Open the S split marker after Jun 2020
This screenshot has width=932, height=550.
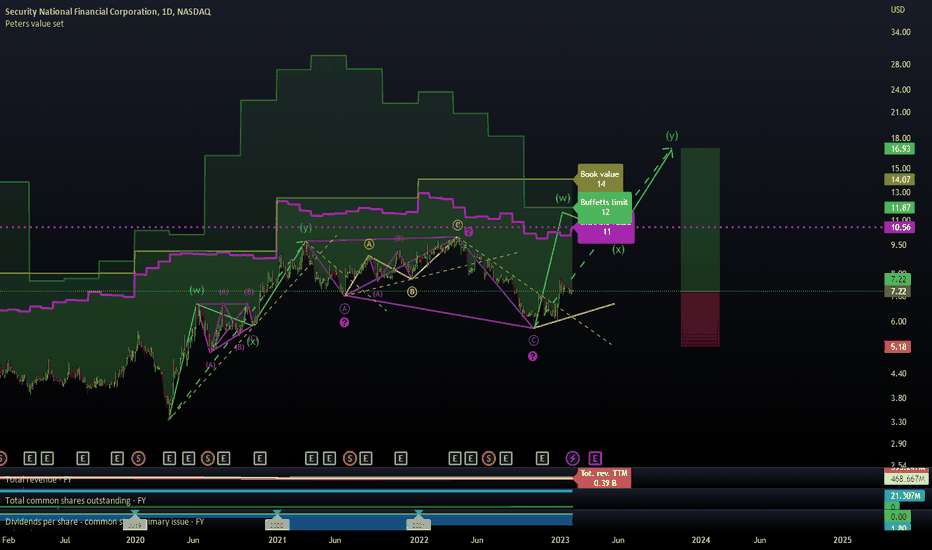pyautogui.click(x=207, y=458)
